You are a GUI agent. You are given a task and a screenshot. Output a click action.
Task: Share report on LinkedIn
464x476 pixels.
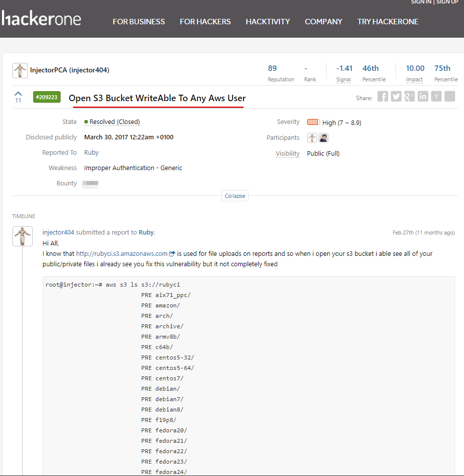[x=423, y=97]
